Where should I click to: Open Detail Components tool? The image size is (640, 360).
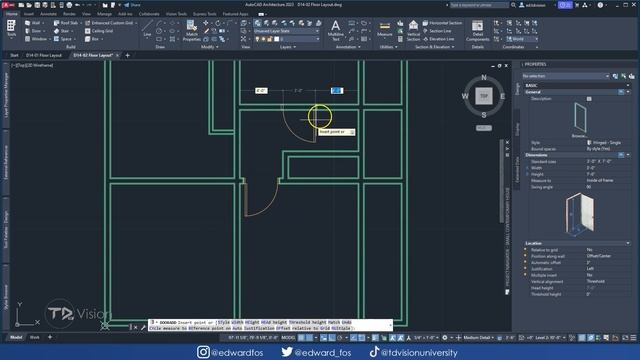point(477,31)
